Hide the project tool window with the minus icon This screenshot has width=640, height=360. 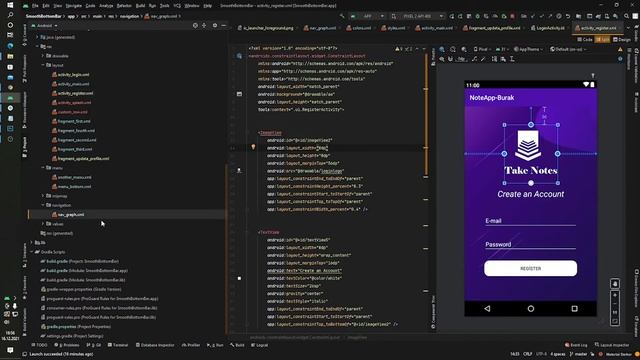click(223, 25)
